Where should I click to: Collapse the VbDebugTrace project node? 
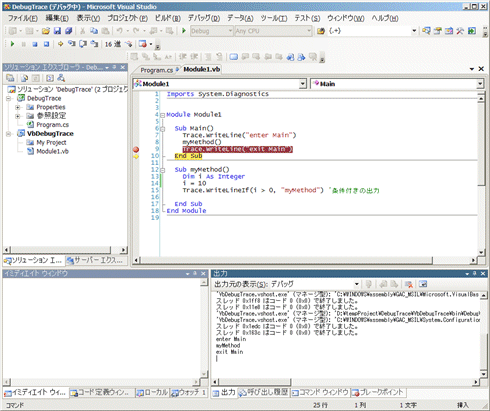(9, 134)
